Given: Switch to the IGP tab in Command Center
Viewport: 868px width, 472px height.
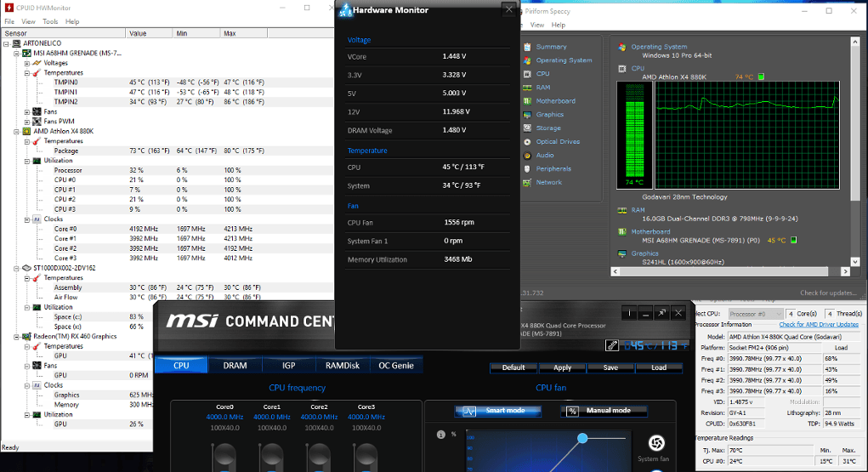Looking at the screenshot, I should coord(288,366).
